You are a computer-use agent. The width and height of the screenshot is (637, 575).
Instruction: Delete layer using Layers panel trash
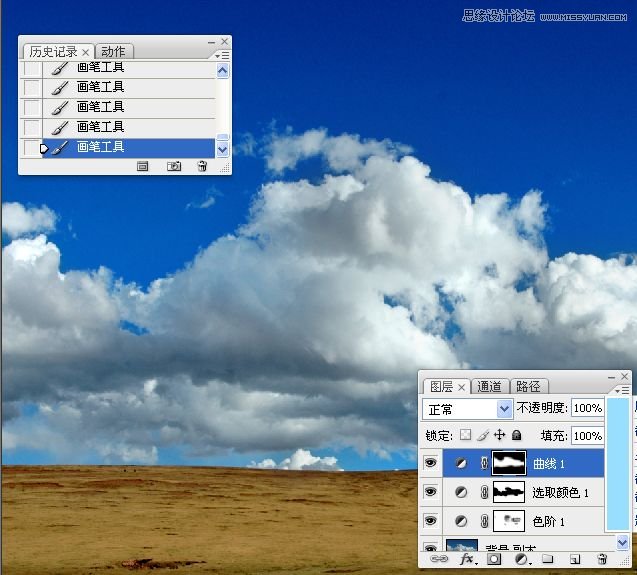point(602,560)
